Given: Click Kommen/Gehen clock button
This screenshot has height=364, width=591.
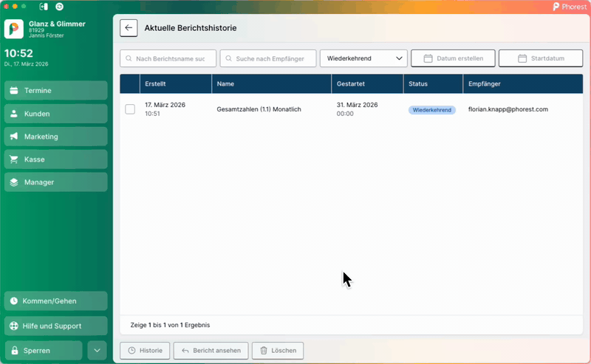Looking at the screenshot, I should 56,301.
